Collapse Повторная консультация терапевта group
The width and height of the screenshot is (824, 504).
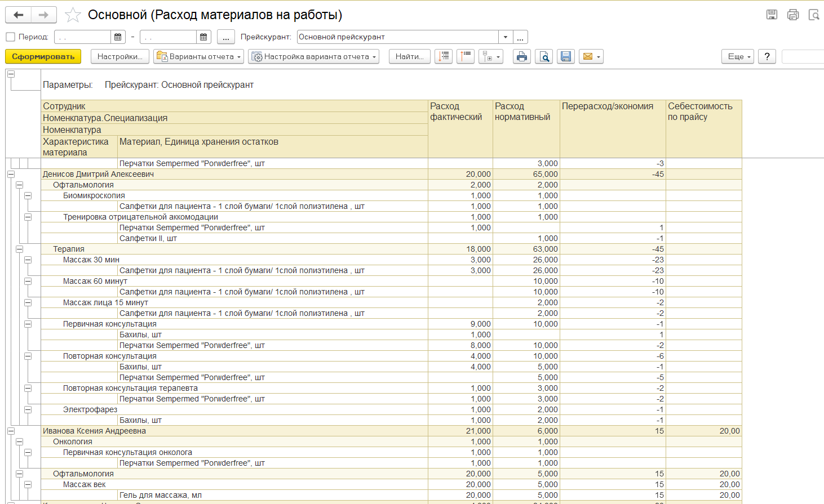point(28,388)
